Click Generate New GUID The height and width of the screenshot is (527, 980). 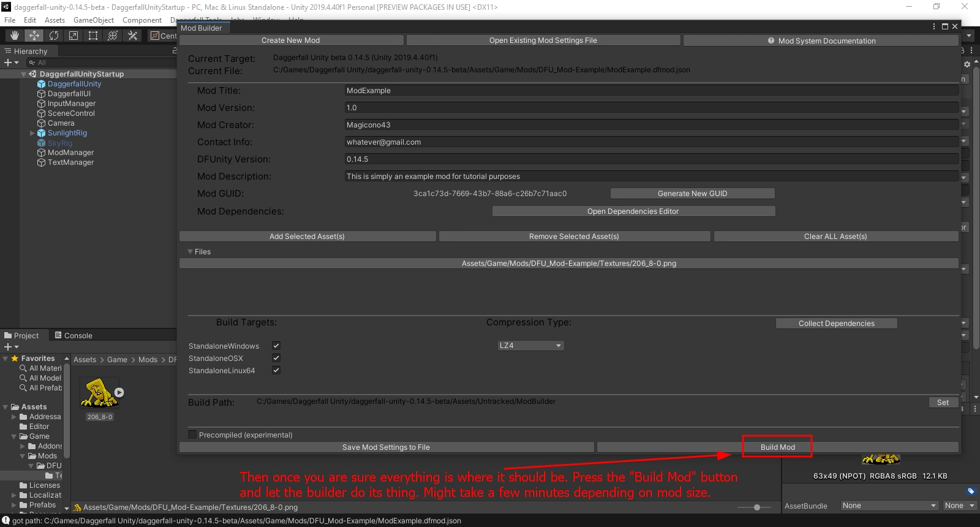(693, 194)
